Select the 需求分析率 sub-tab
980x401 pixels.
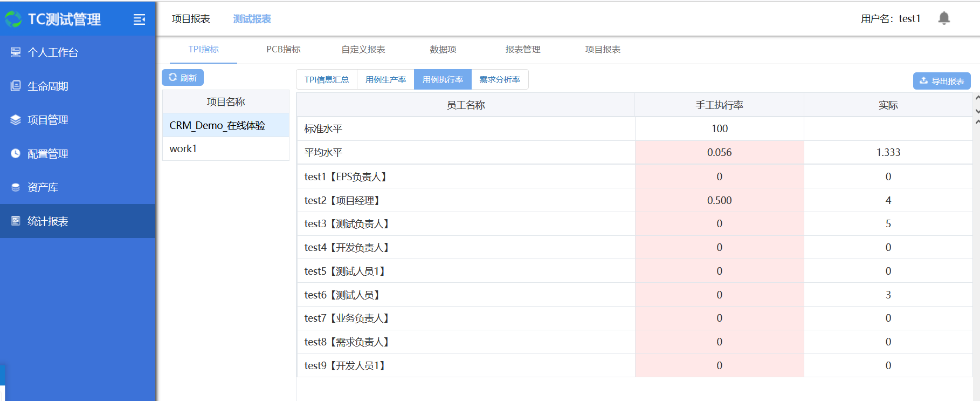pos(499,79)
